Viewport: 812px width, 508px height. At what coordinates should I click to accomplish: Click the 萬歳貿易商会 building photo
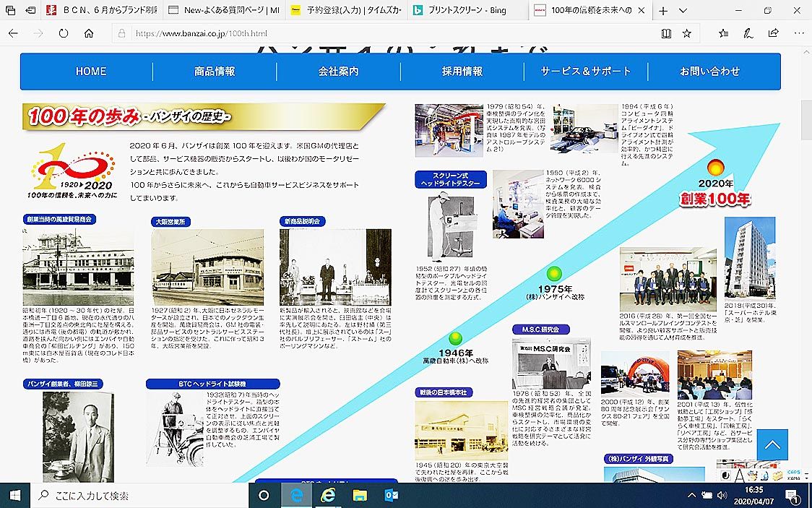pos(78,267)
